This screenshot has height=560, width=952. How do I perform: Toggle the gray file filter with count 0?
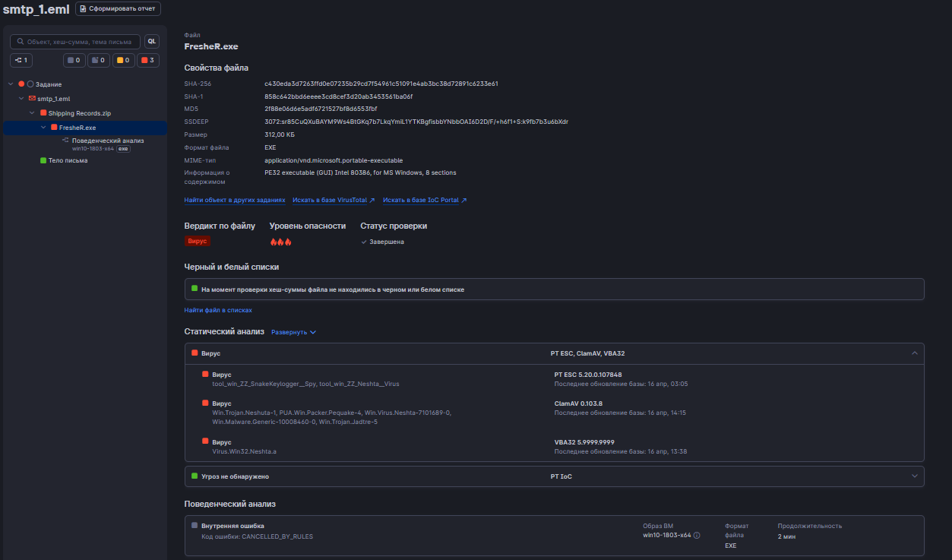98,60
